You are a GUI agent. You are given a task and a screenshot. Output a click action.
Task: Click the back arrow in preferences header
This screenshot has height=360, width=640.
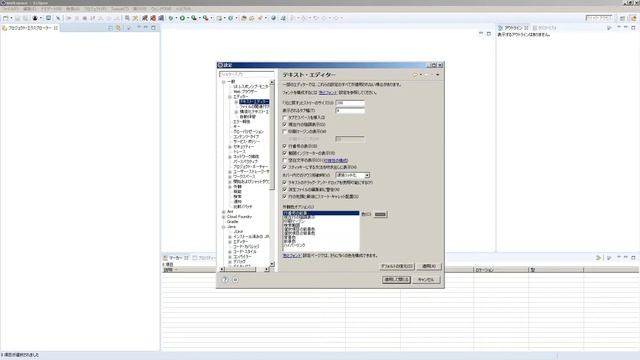click(415, 75)
